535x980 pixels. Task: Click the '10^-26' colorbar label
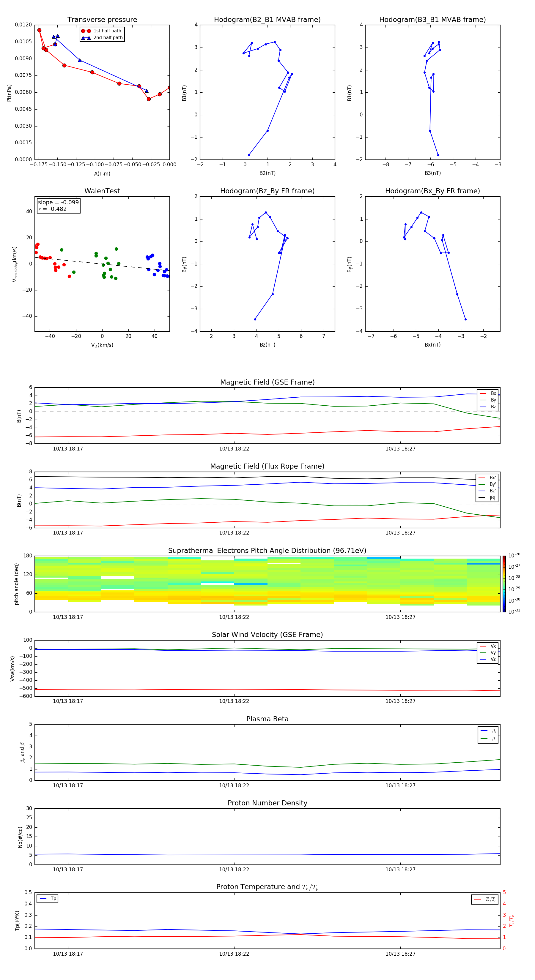(x=514, y=555)
